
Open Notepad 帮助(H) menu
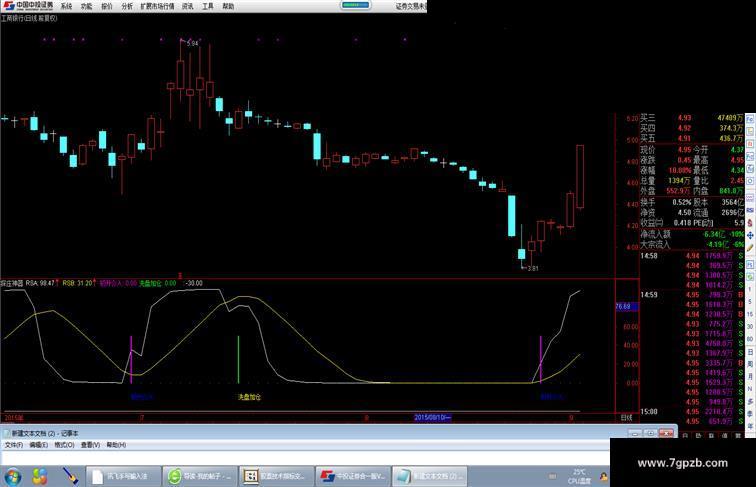coord(116,445)
